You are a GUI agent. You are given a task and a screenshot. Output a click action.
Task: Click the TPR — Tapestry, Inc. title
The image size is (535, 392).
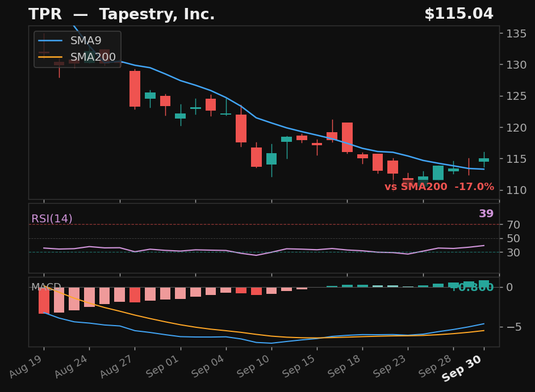click(x=122, y=14)
